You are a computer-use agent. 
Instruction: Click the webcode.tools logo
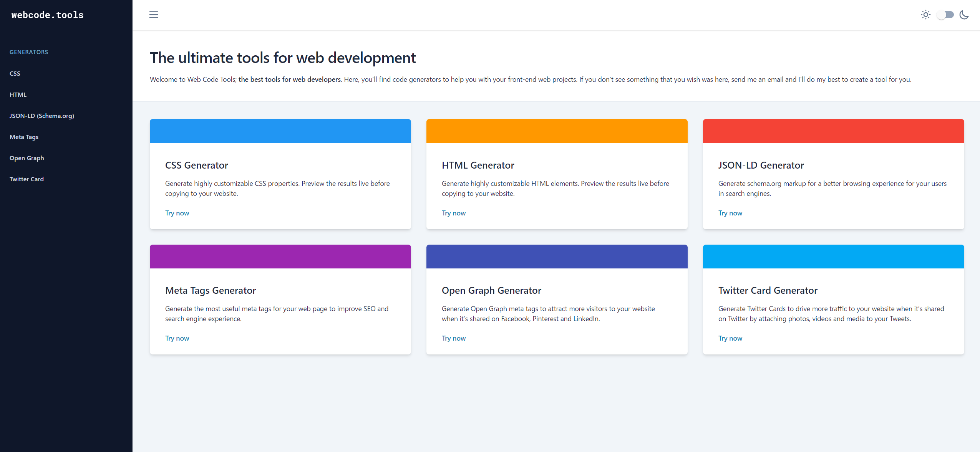click(x=47, y=15)
